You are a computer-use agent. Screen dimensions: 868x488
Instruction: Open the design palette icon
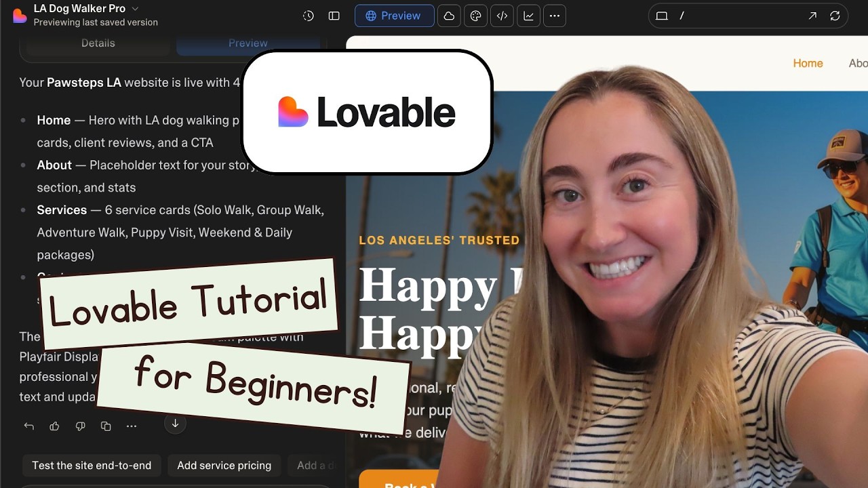pos(475,16)
